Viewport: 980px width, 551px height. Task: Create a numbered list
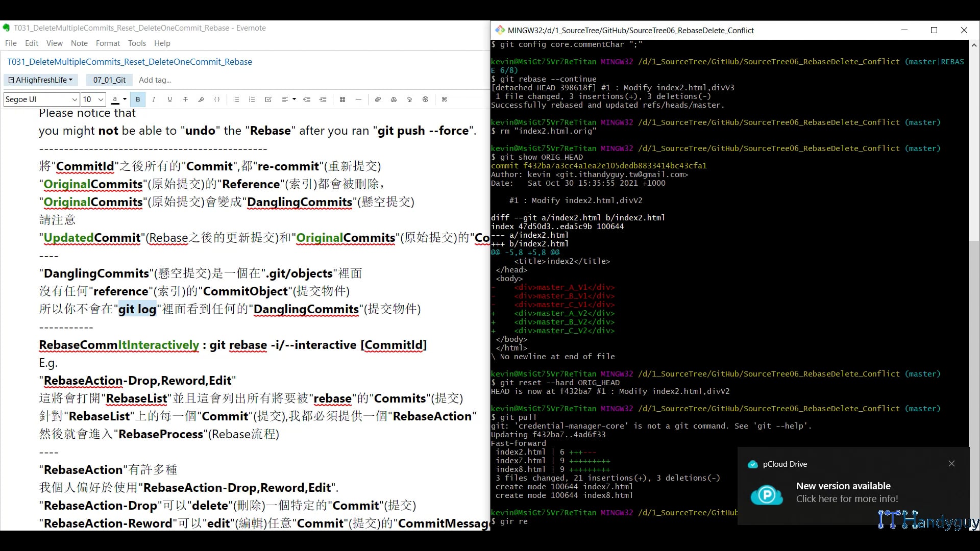[x=252, y=99]
